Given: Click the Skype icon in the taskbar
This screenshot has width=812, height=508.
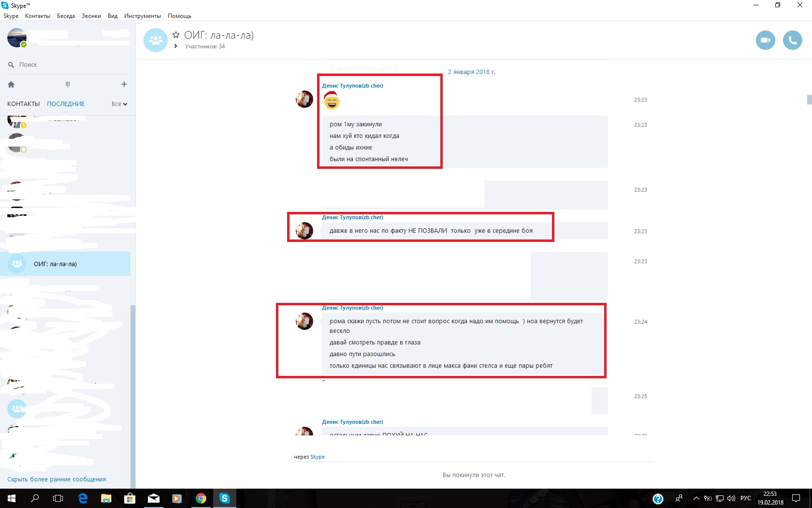Looking at the screenshot, I should tap(224, 498).
